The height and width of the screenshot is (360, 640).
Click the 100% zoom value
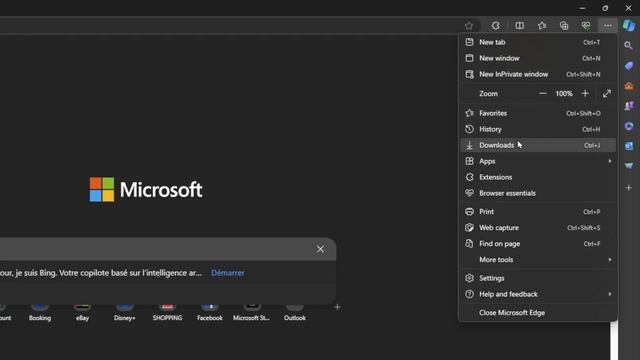(564, 93)
